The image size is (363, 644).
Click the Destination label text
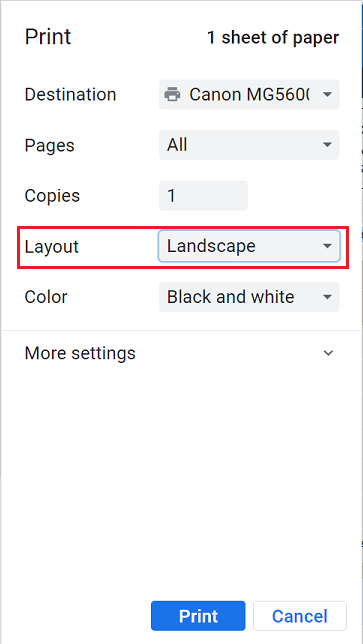[x=70, y=95]
